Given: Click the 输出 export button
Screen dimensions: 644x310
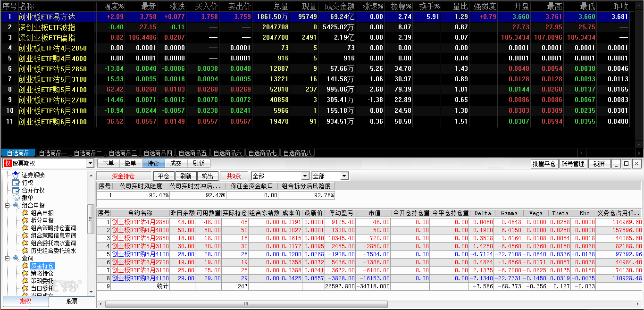Looking at the screenshot, I should 207,176.
